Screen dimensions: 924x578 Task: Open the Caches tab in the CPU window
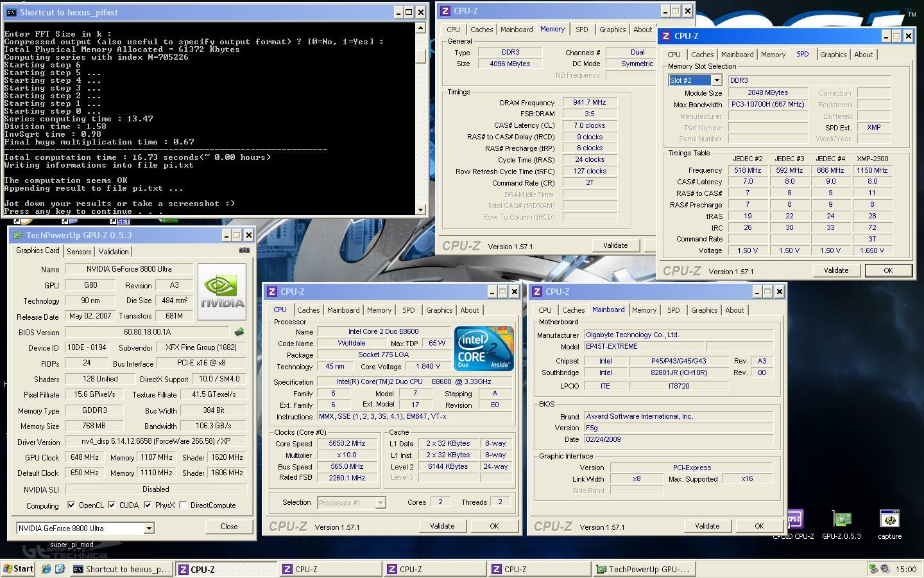coord(308,310)
